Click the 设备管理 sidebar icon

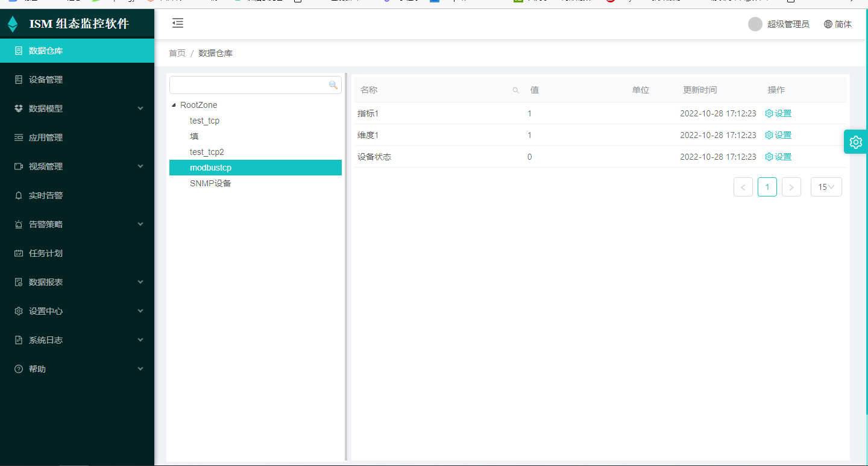point(19,80)
